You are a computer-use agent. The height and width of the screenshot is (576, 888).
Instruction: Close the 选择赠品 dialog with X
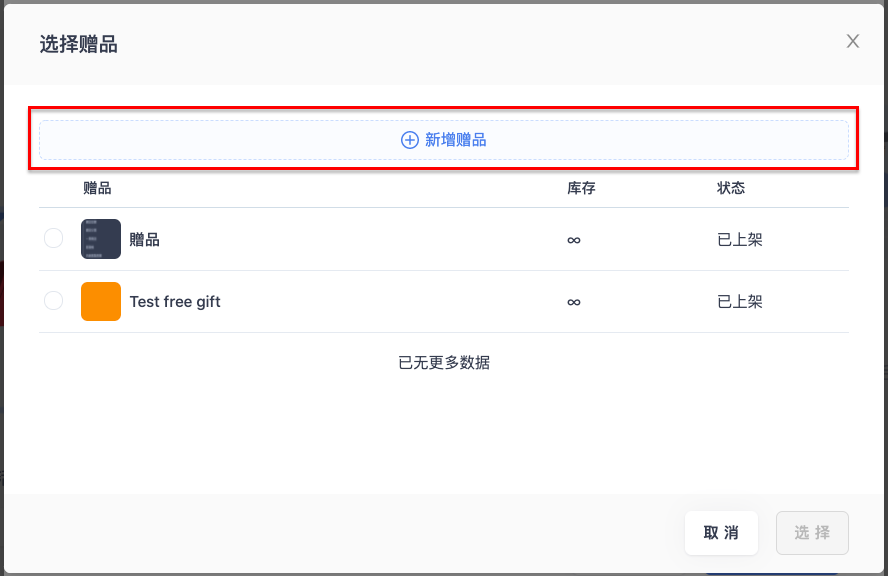click(x=852, y=41)
